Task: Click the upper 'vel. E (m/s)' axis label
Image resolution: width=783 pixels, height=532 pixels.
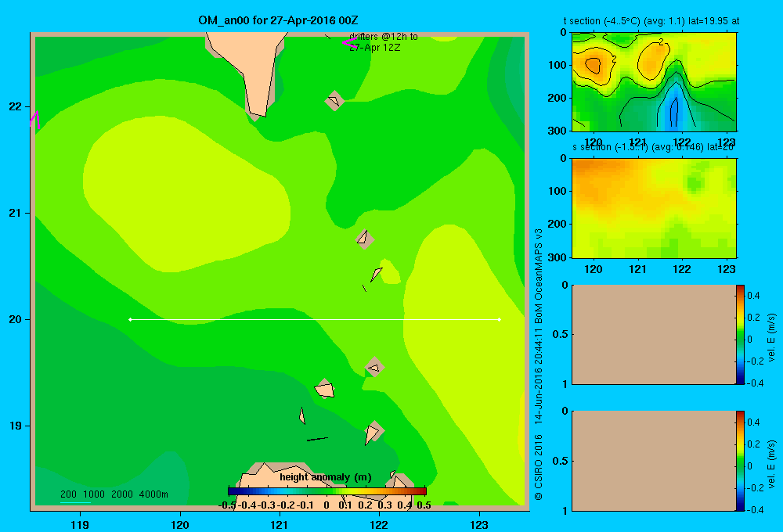Action: tap(772, 338)
